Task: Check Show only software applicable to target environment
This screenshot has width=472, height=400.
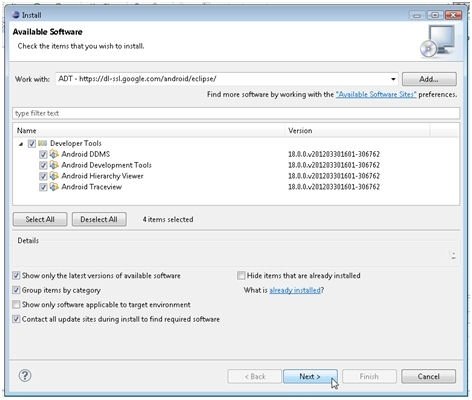Action: tap(16, 305)
